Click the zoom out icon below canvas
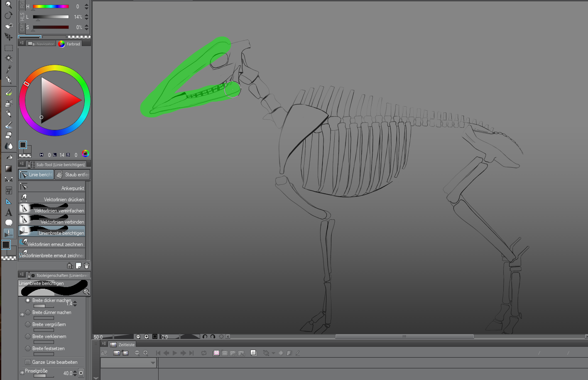This screenshot has height=380, width=588. [138, 337]
